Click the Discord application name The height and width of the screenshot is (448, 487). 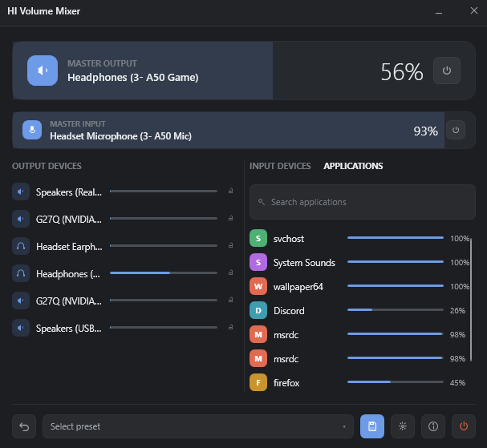pyautogui.click(x=289, y=311)
